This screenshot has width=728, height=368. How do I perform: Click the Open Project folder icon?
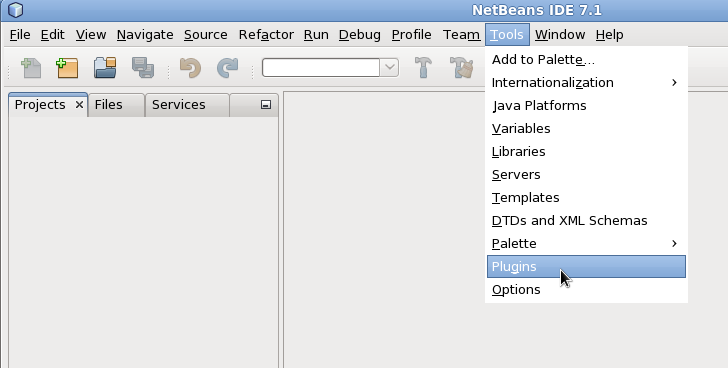click(105, 68)
